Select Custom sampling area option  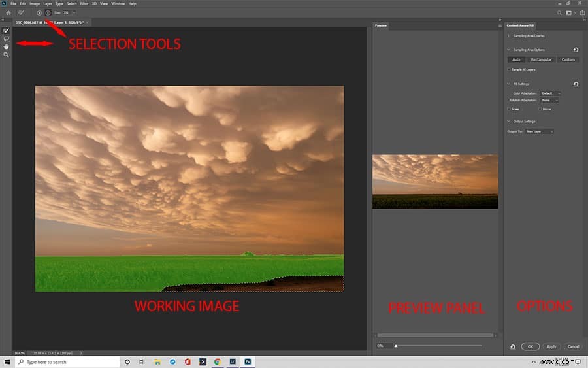568,59
